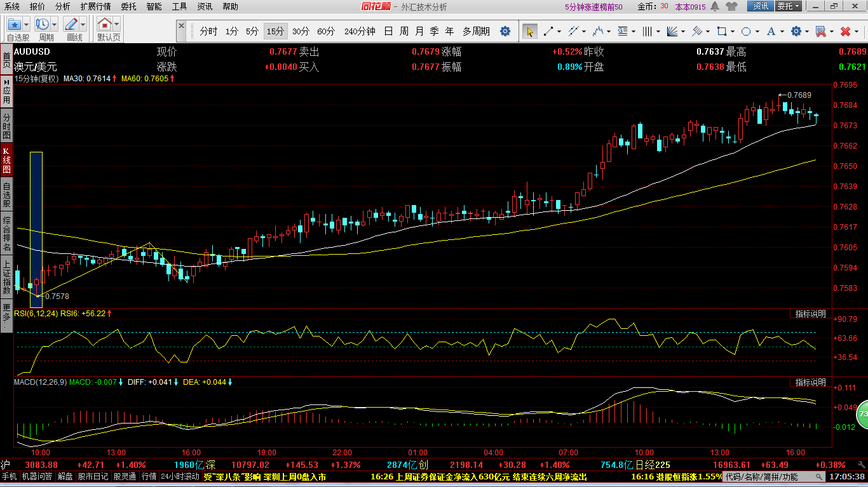Click the green 73 circle badge
This screenshot has height=487, width=868.
862,414
